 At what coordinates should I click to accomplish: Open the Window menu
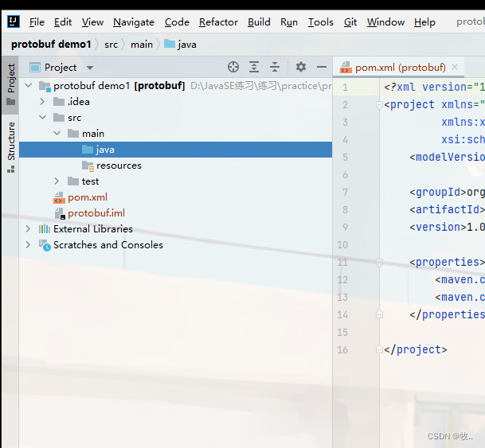click(x=385, y=22)
